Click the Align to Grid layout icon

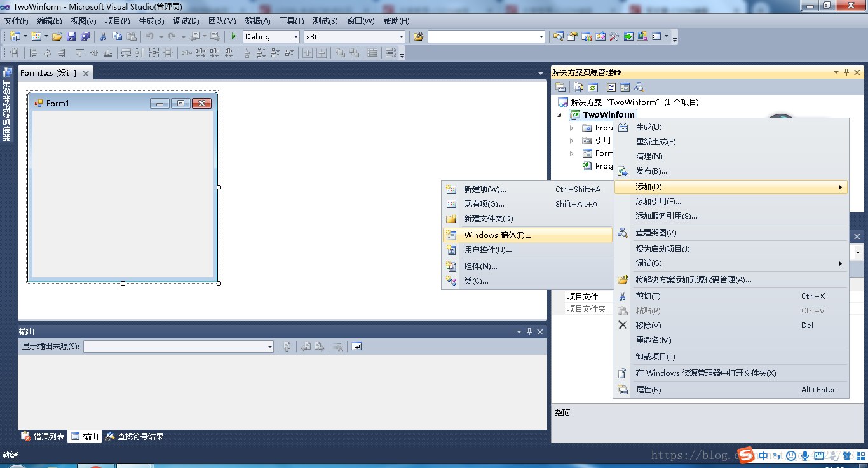tap(15, 53)
